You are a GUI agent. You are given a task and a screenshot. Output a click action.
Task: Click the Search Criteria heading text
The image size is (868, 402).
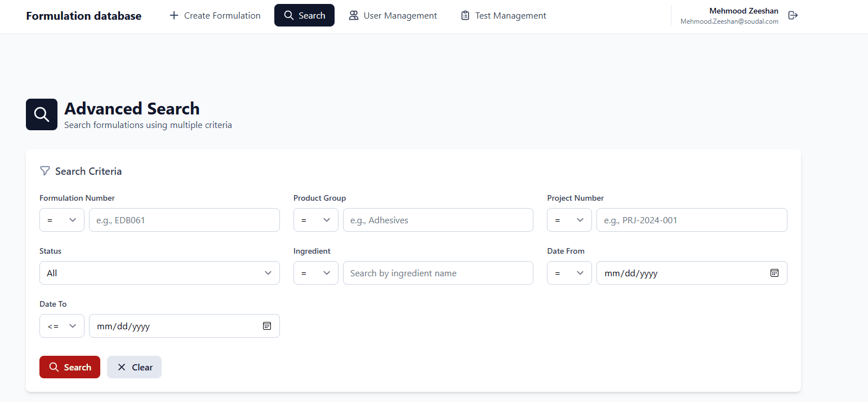click(88, 171)
